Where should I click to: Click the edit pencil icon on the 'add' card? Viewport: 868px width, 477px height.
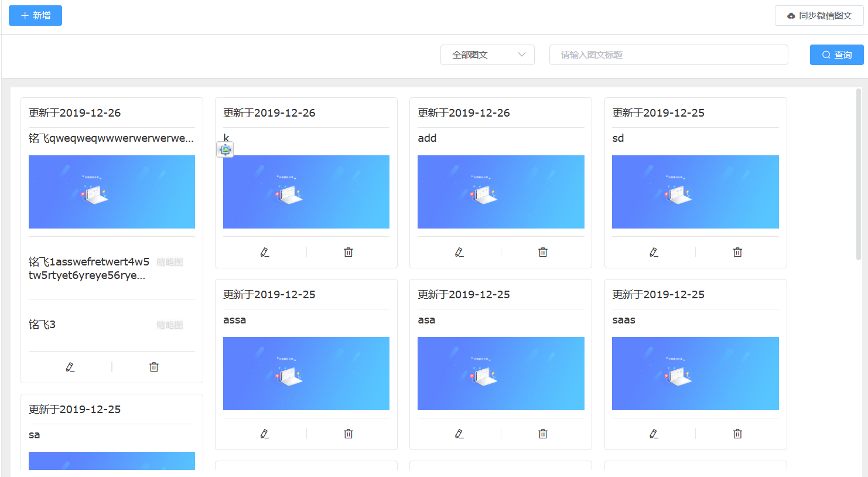point(459,252)
